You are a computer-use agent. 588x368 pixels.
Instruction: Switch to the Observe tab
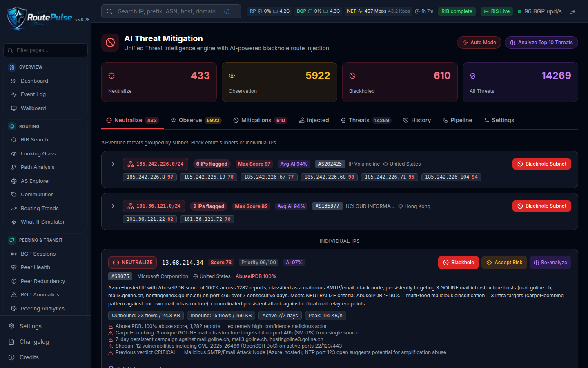click(196, 120)
